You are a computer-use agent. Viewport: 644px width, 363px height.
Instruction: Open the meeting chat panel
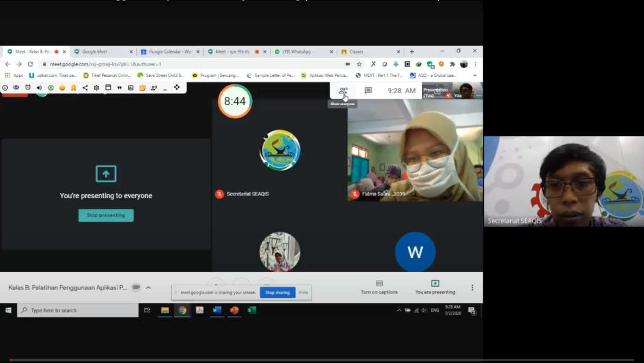coord(368,91)
